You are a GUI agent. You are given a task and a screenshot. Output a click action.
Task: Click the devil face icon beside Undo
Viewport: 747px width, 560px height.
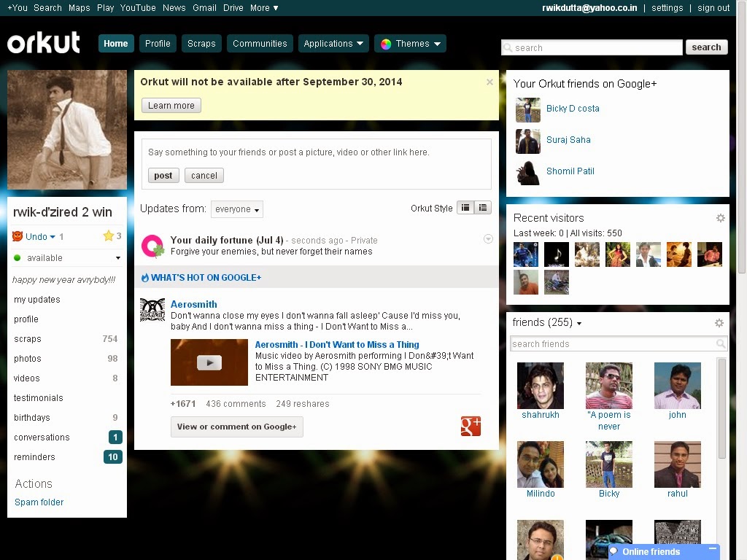click(18, 236)
